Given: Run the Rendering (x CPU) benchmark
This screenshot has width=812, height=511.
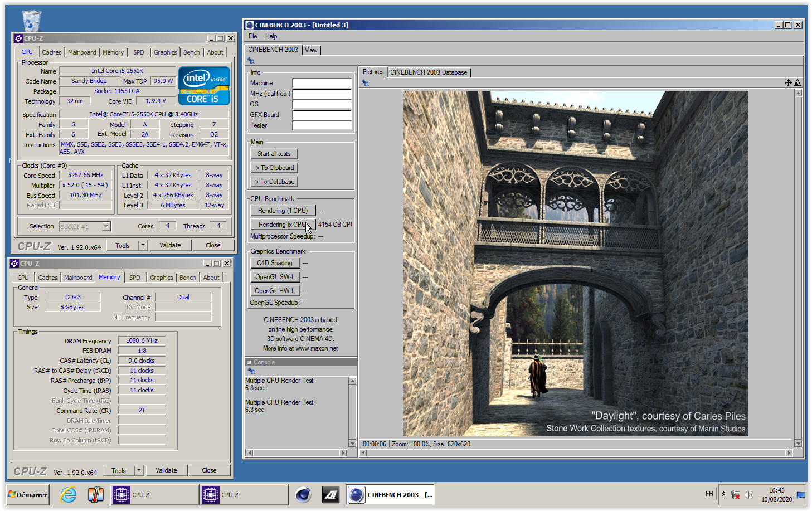Looking at the screenshot, I should (283, 225).
